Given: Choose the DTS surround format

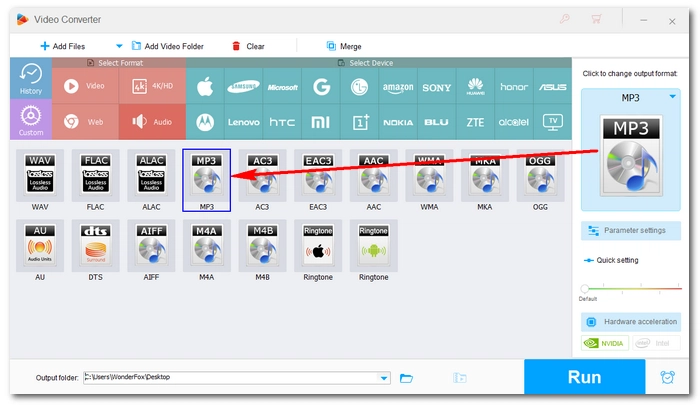Looking at the screenshot, I should (96, 246).
